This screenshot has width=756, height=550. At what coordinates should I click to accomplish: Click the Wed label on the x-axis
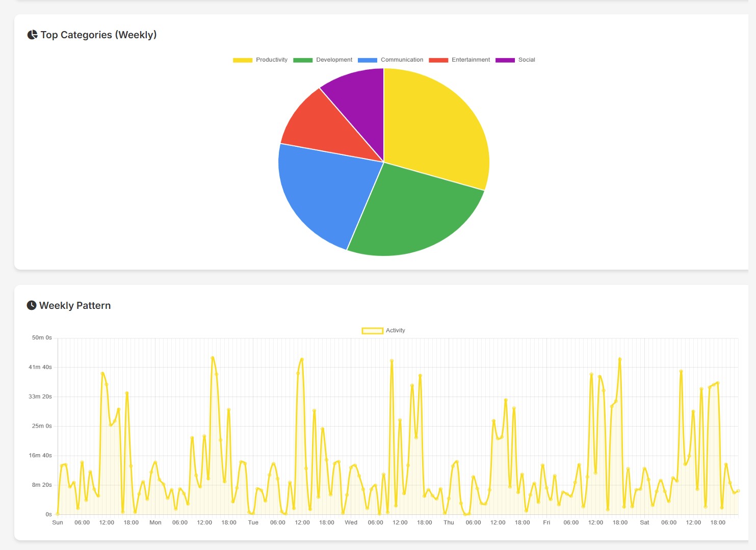[351, 522]
